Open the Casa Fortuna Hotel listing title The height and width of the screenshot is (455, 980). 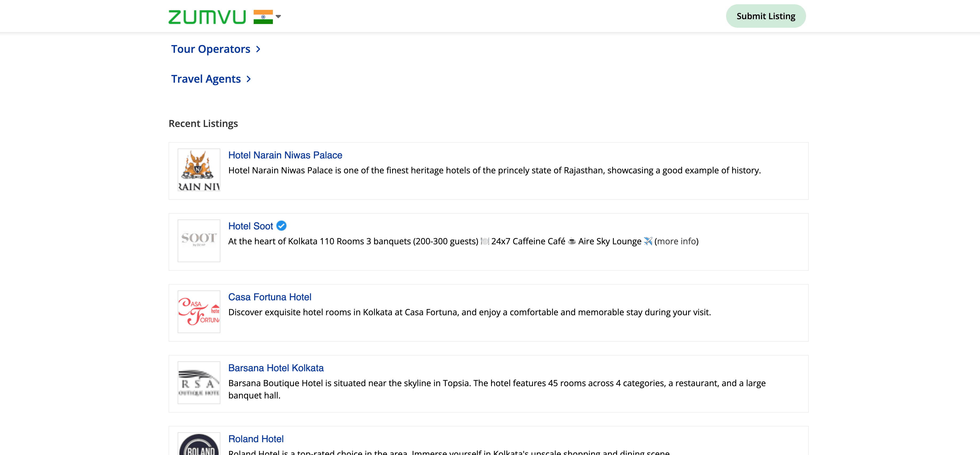(269, 297)
